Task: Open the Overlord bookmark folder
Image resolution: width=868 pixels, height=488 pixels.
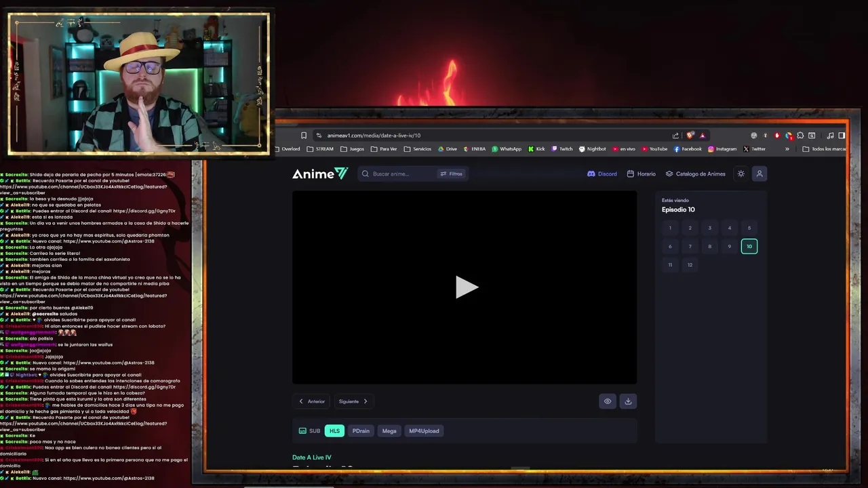Action: coord(286,149)
